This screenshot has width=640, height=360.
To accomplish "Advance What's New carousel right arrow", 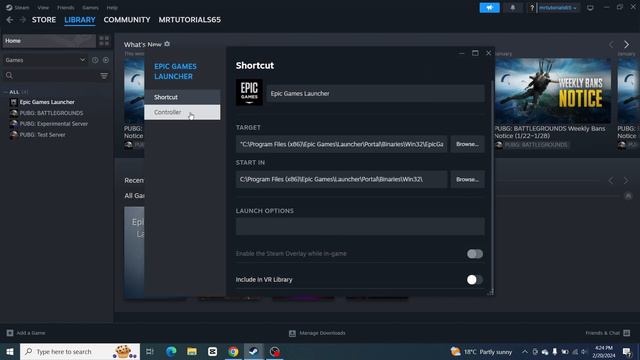I will coord(627,44).
